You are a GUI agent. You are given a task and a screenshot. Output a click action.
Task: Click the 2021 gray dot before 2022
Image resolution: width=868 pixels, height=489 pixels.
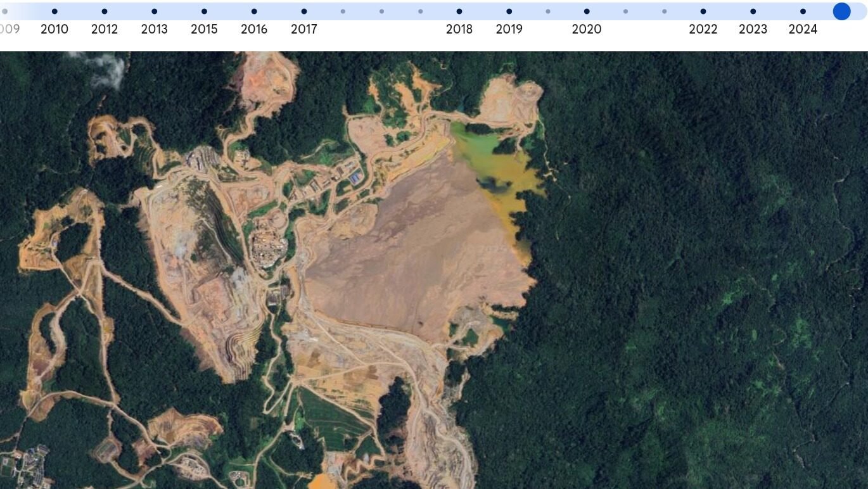coord(663,10)
